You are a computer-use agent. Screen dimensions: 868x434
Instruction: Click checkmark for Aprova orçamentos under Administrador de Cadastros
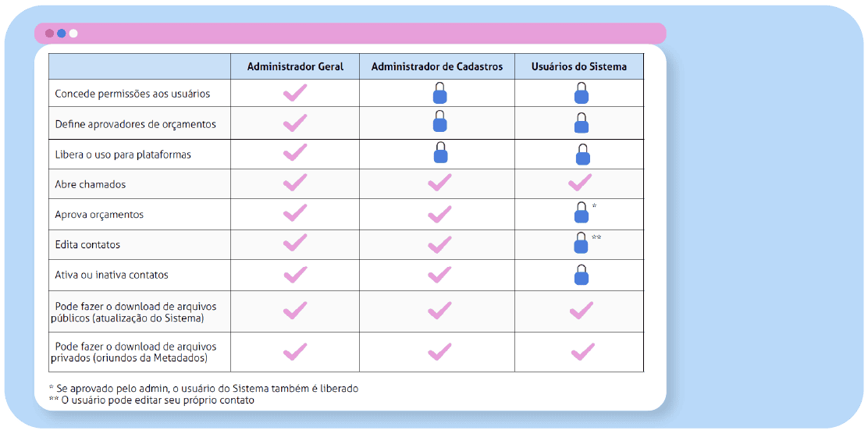click(x=439, y=213)
